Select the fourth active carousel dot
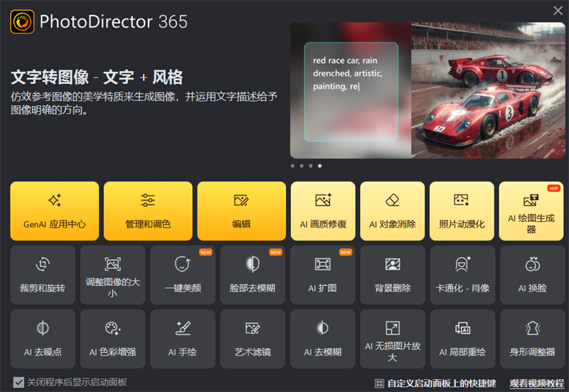The image size is (569, 392). (x=319, y=166)
